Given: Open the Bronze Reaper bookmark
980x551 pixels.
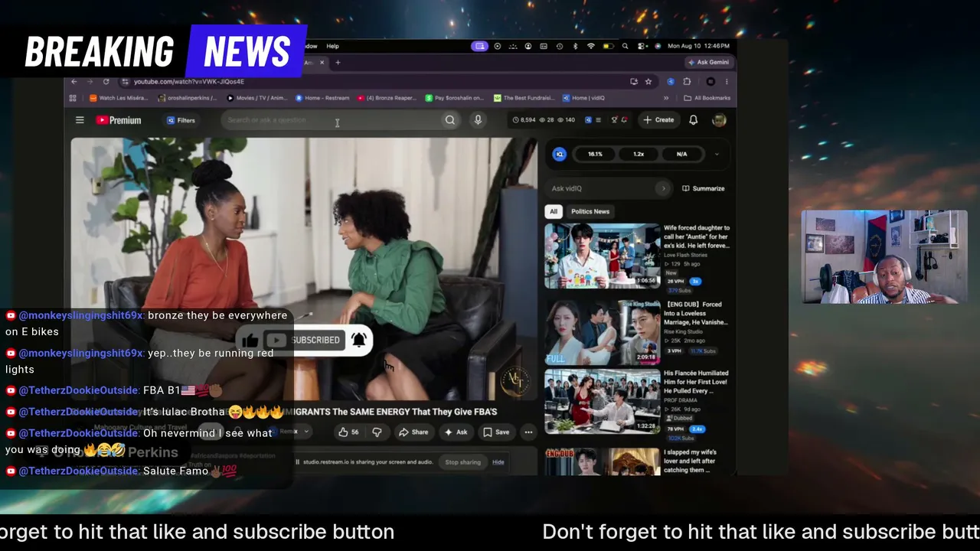Looking at the screenshot, I should 387,98.
